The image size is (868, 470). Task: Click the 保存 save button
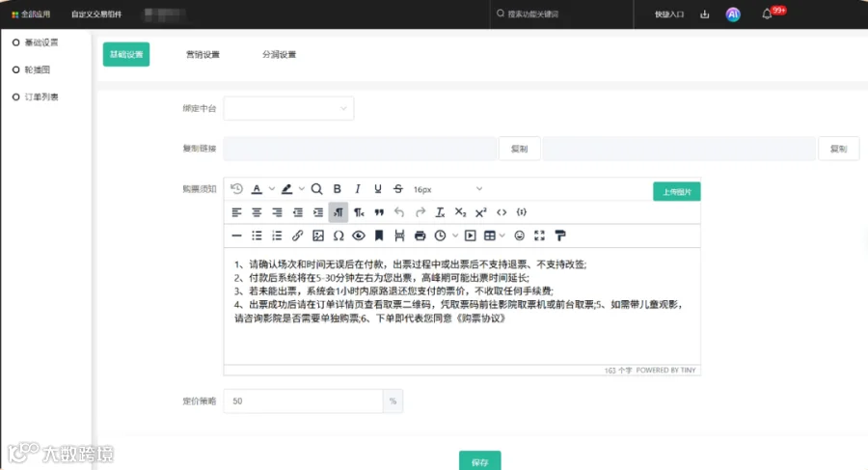point(480,461)
